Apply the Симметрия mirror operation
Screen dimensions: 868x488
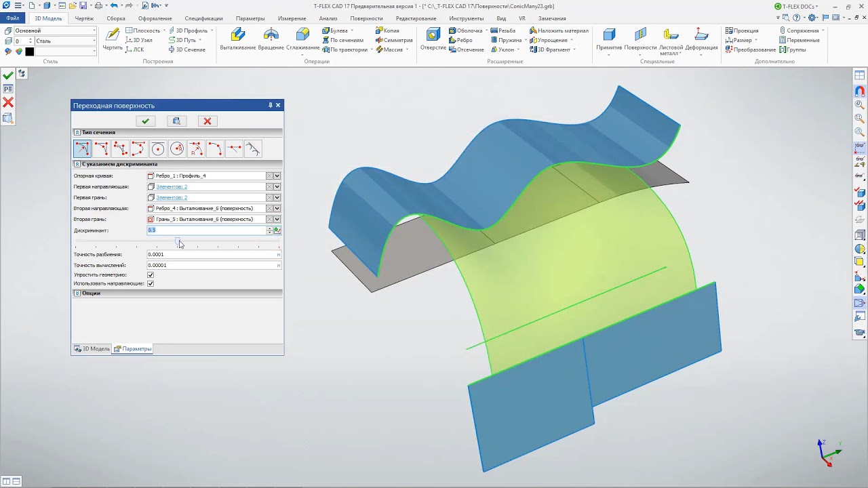(393, 40)
